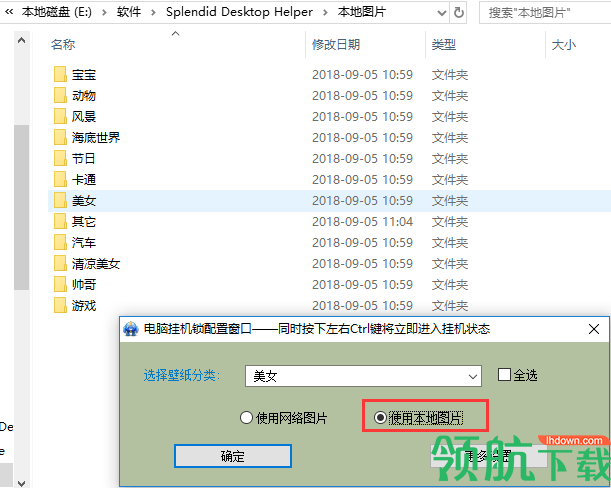Select the folder name 宝宝

84,74
